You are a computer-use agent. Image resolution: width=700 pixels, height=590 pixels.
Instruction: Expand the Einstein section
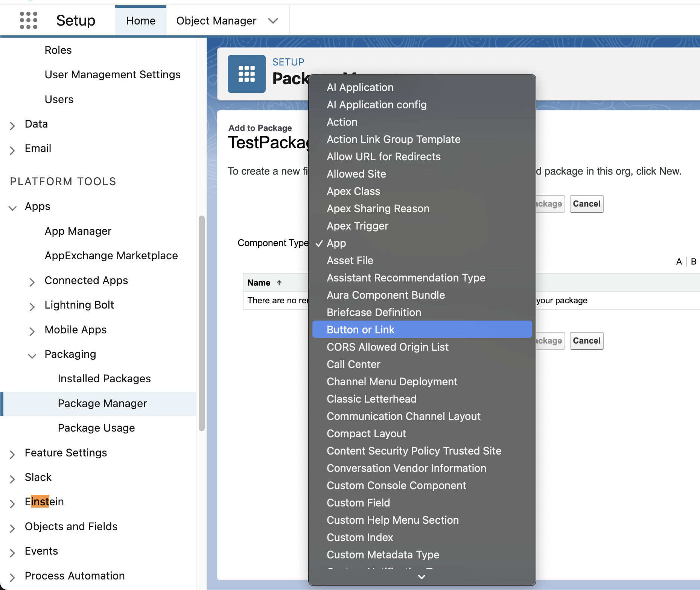coord(12,503)
